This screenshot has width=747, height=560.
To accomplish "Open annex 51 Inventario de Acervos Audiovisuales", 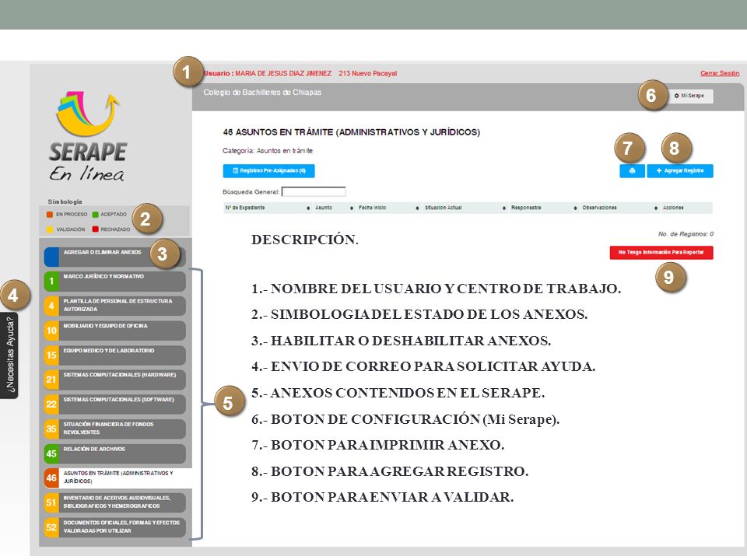I will (x=114, y=502).
